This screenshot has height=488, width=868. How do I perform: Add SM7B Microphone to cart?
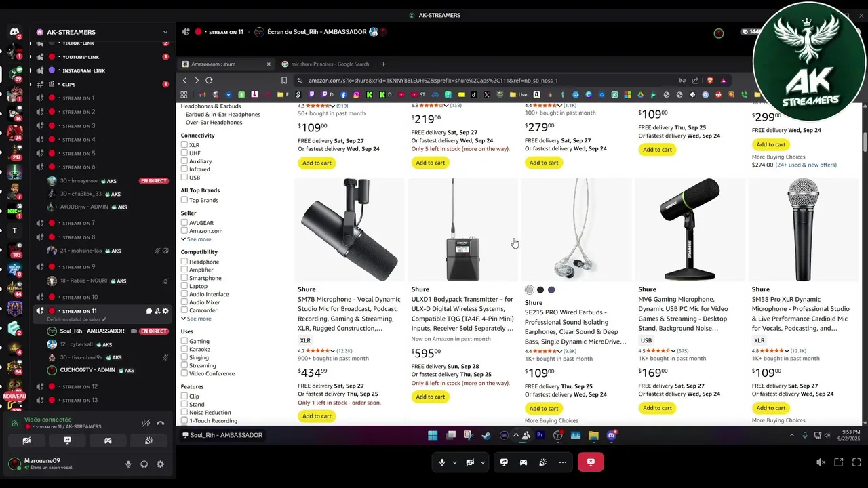point(317,416)
